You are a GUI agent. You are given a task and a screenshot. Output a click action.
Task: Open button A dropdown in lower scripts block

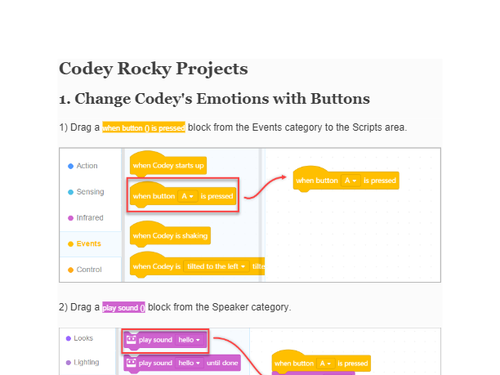click(326, 364)
